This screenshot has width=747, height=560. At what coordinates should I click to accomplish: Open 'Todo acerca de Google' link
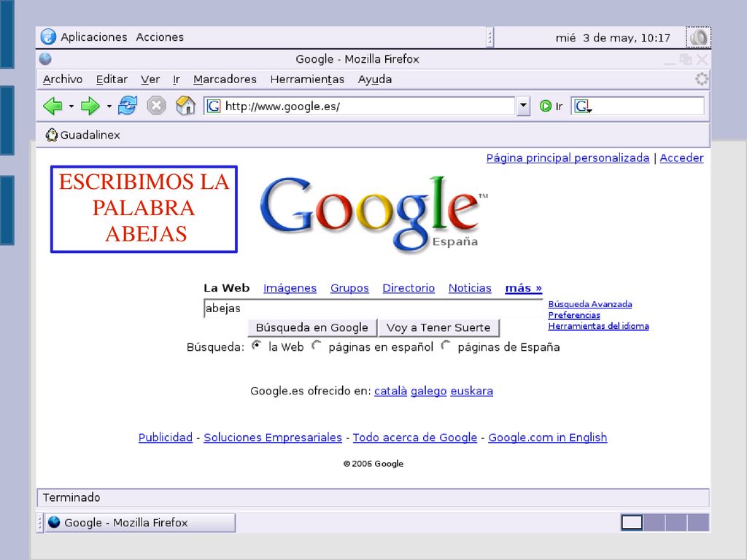414,437
